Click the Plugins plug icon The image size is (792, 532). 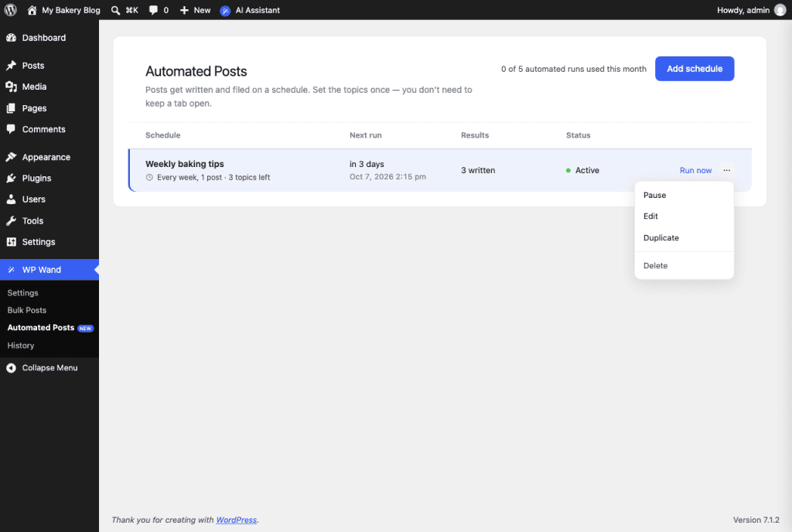(11, 178)
